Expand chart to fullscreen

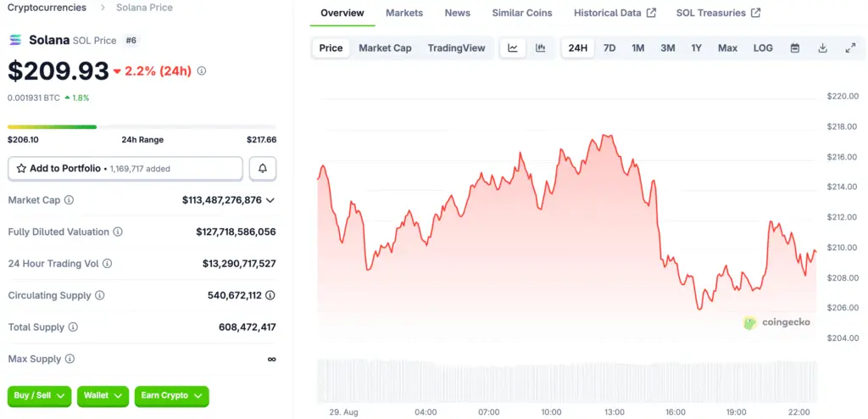click(x=850, y=48)
